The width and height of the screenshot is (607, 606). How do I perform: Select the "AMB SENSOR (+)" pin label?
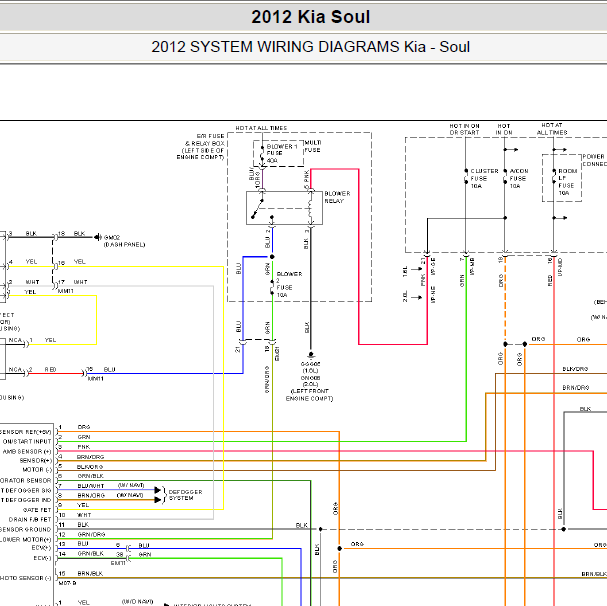coord(27,451)
